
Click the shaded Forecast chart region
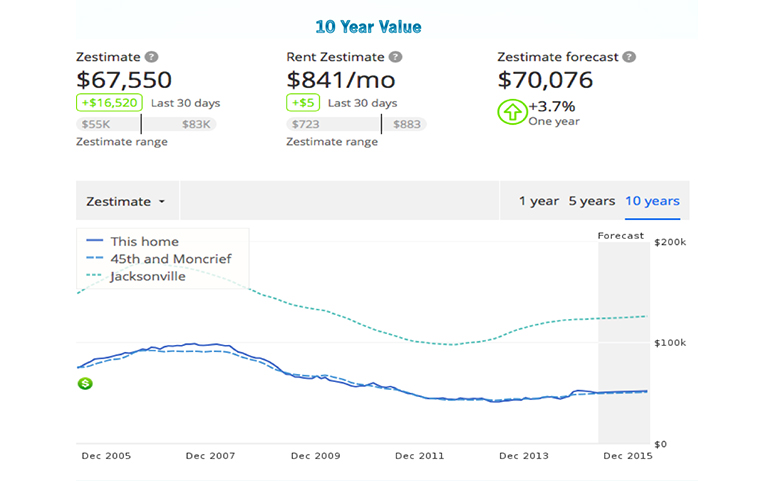622,340
